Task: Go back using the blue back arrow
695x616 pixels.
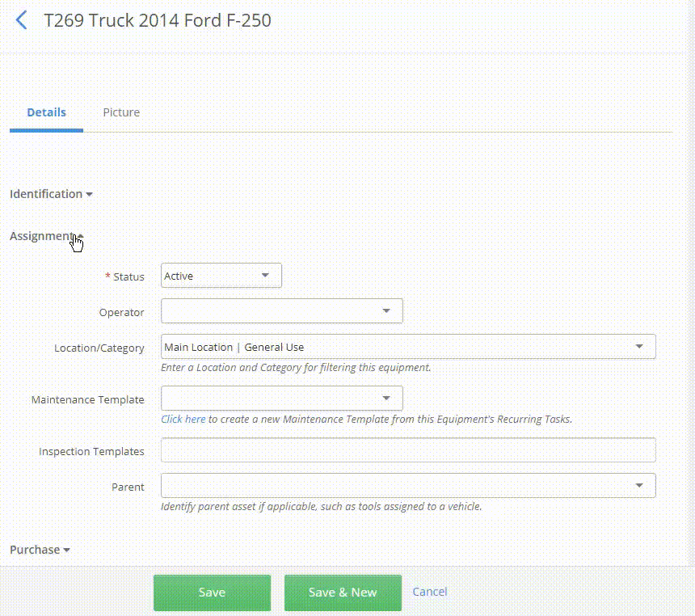Action: (x=21, y=20)
